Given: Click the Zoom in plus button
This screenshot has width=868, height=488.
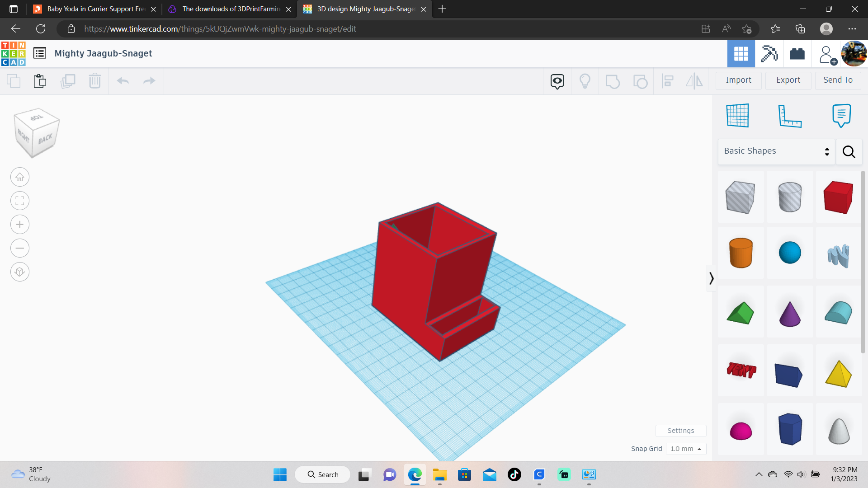Looking at the screenshot, I should click(20, 225).
